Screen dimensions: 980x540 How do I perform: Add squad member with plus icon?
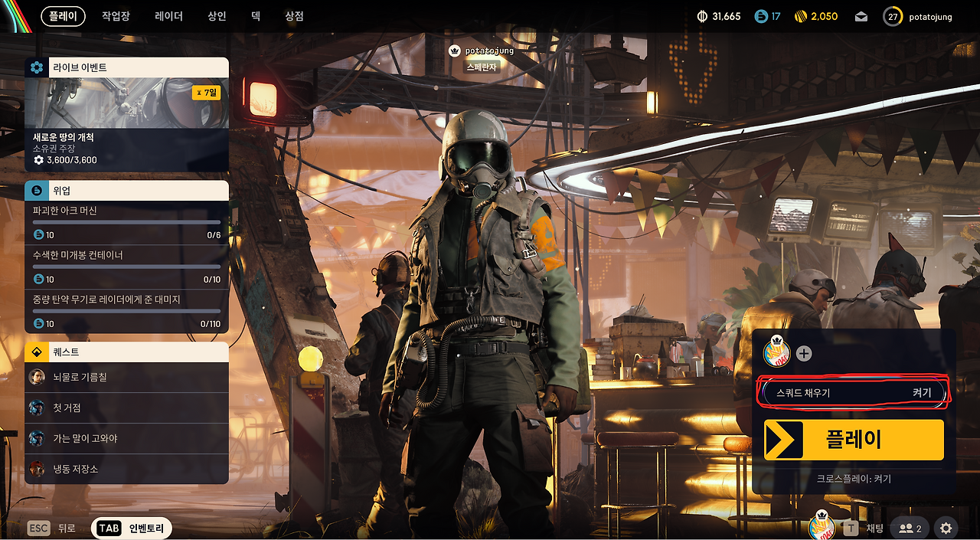click(804, 354)
